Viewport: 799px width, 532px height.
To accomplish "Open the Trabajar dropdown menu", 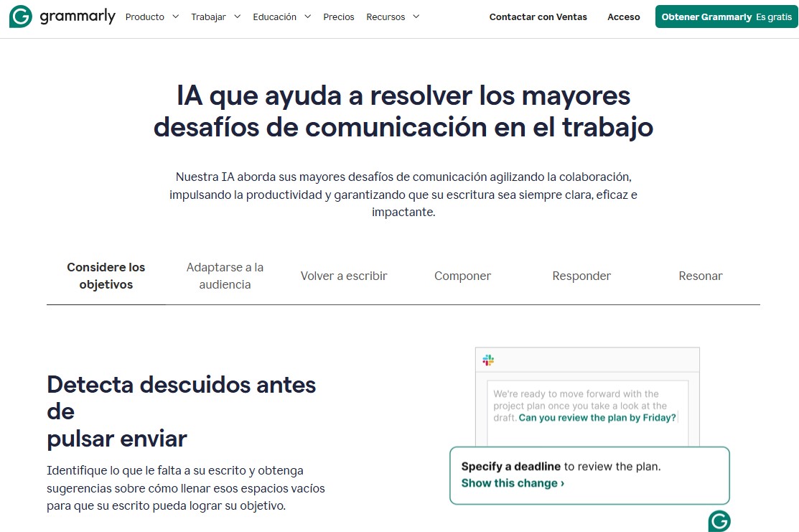I will [x=215, y=17].
